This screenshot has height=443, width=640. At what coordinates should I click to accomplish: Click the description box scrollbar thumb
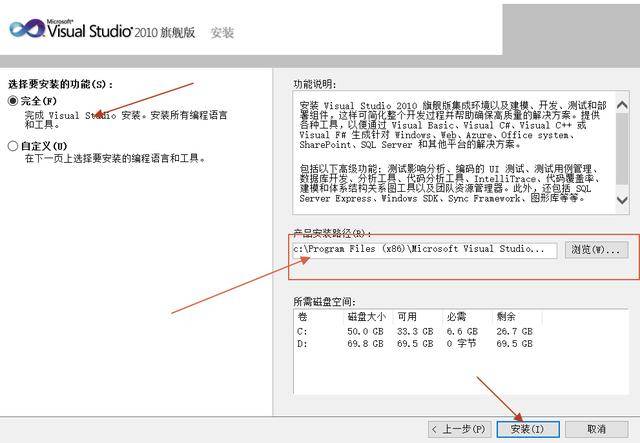pos(622,149)
